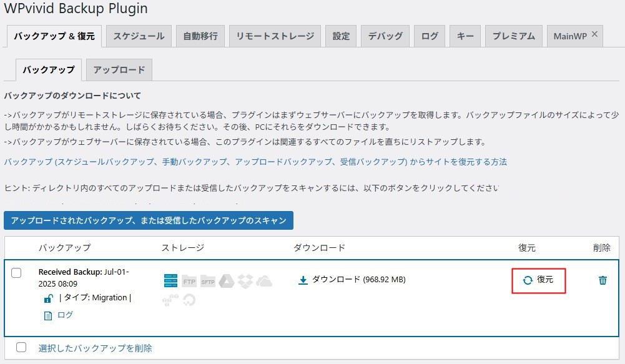Click the ストレージ column header

(183, 248)
